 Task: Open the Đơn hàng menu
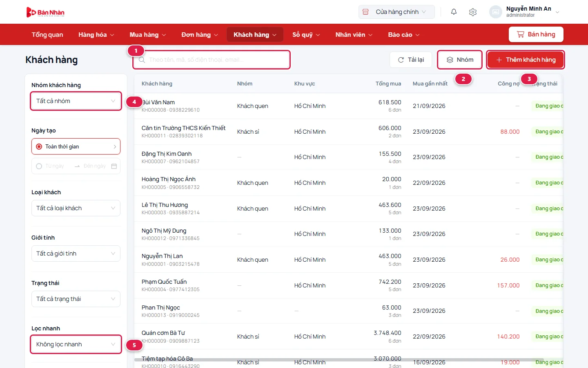coord(200,35)
